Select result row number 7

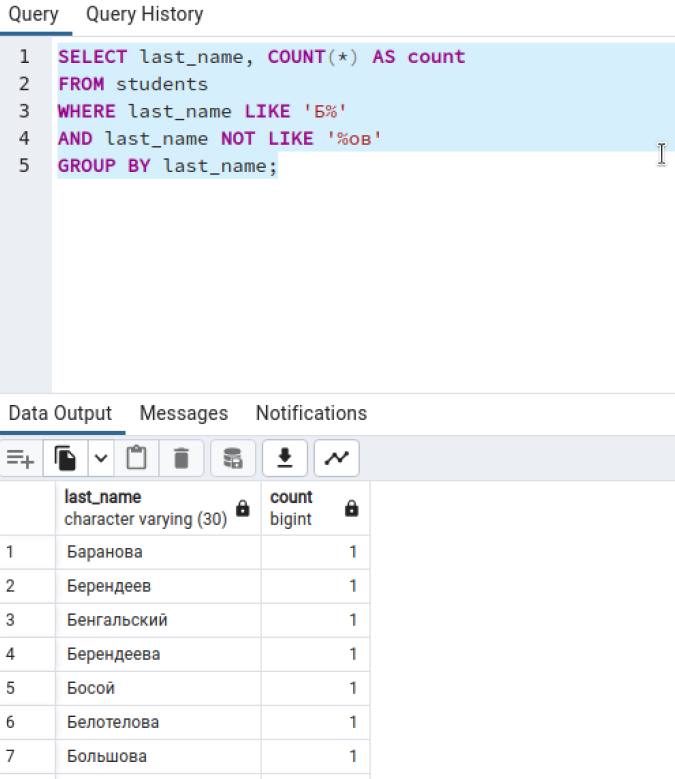pyautogui.click(x=27, y=756)
